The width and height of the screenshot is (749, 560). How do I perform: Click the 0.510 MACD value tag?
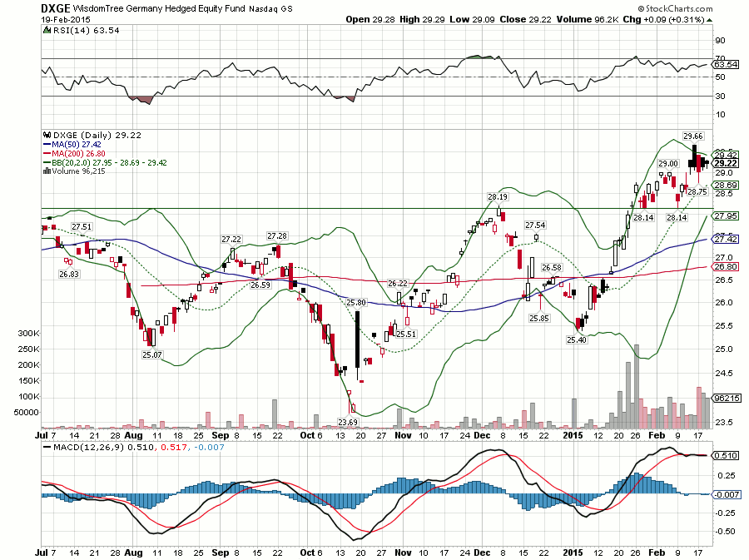coord(726,455)
